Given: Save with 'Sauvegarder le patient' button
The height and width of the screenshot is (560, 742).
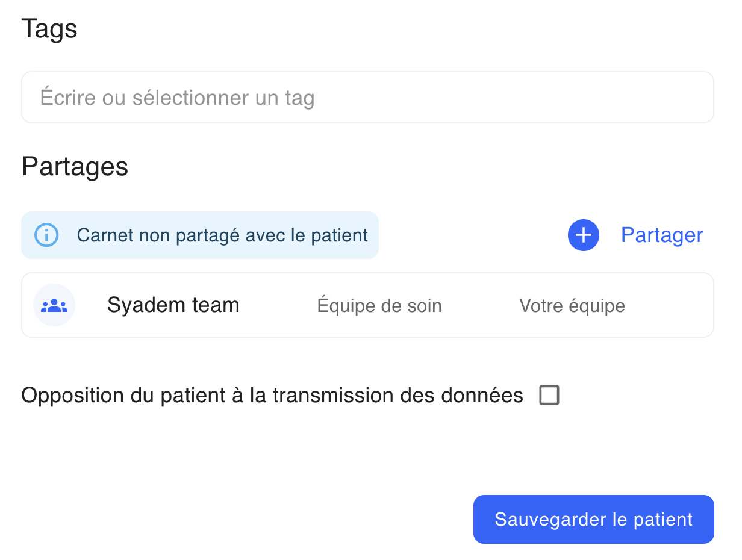Looking at the screenshot, I should point(594,520).
